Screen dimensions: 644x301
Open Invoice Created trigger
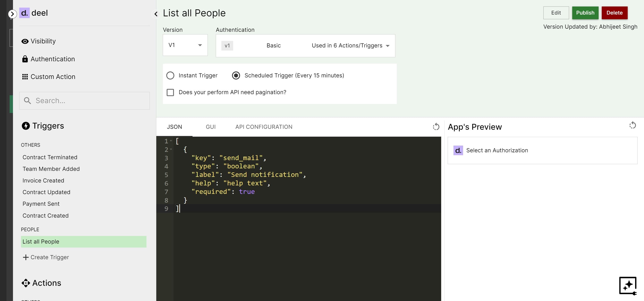[x=43, y=180]
